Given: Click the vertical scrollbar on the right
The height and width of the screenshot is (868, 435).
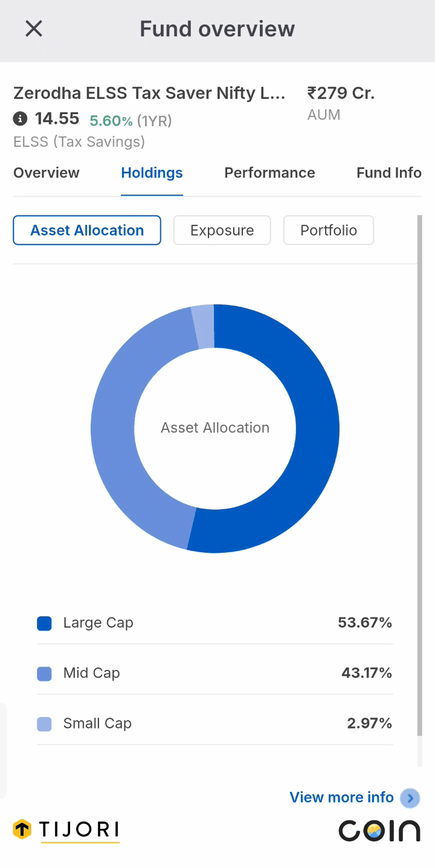Looking at the screenshot, I should (420, 475).
